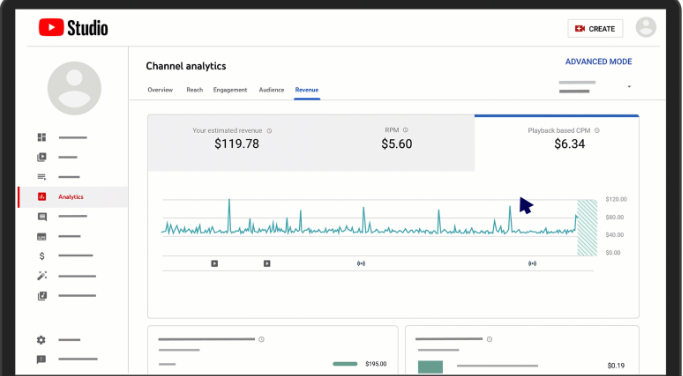Image resolution: width=683 pixels, height=376 pixels.
Task: Click info icon next to Playback based CPM
Action: [597, 130]
